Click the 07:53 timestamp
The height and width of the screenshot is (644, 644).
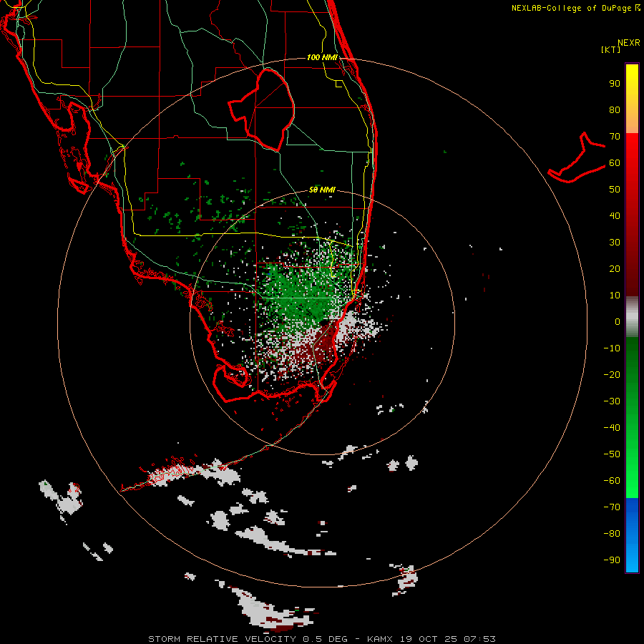[479, 639]
